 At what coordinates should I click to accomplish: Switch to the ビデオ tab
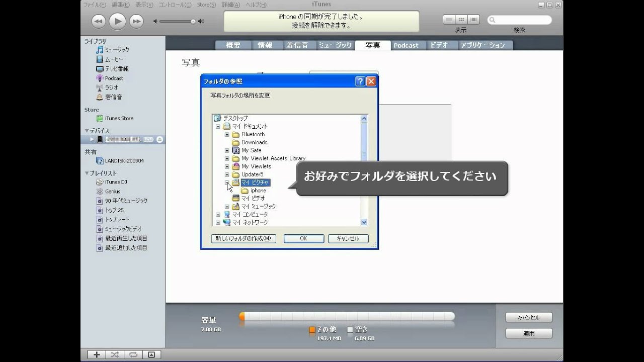click(439, 45)
